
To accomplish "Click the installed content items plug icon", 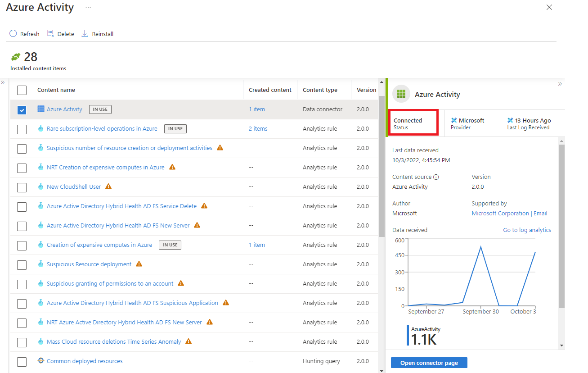I will [x=15, y=57].
